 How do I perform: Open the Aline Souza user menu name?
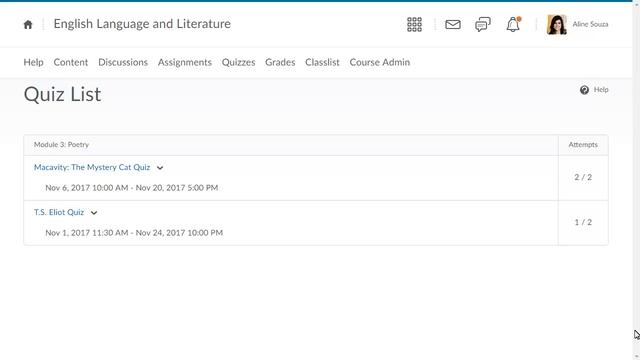[590, 24]
